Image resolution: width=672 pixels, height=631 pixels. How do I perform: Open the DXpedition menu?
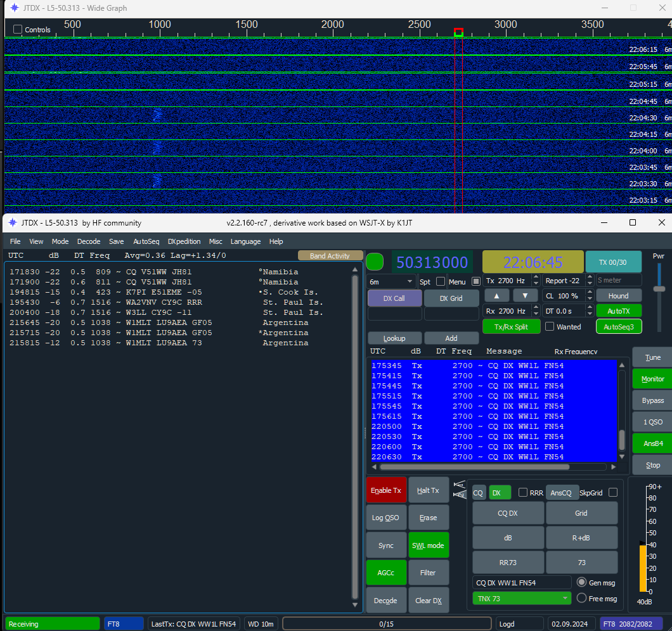tap(184, 241)
